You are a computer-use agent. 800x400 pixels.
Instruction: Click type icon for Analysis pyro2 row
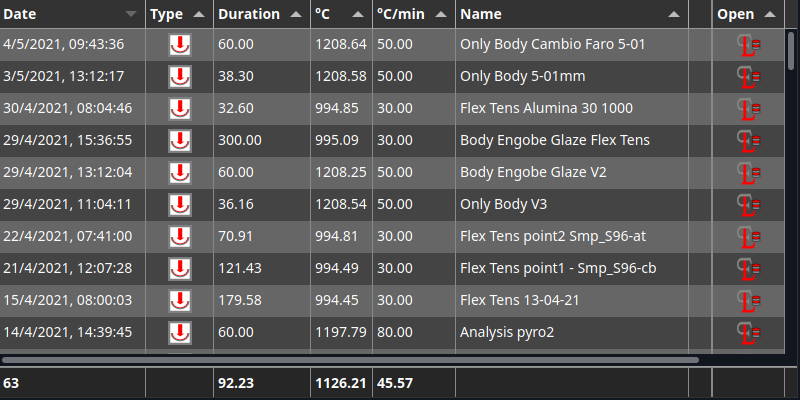tap(180, 333)
